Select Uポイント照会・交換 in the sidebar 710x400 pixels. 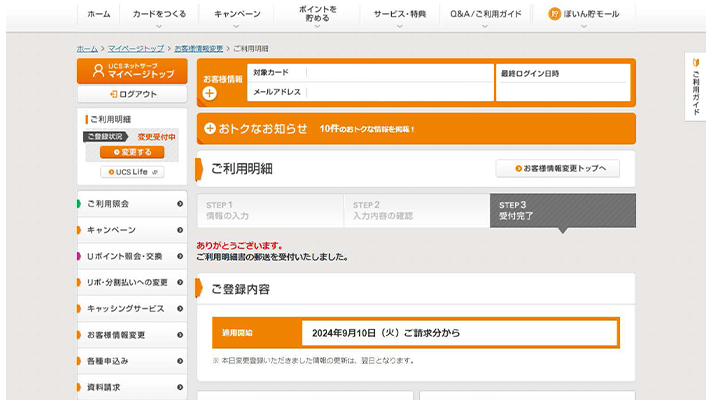pos(125,257)
